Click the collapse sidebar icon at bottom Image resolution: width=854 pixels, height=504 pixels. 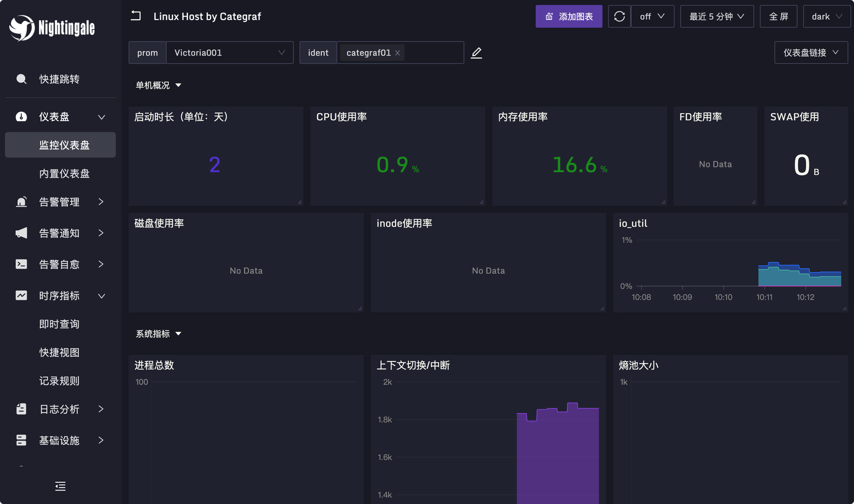(x=60, y=486)
